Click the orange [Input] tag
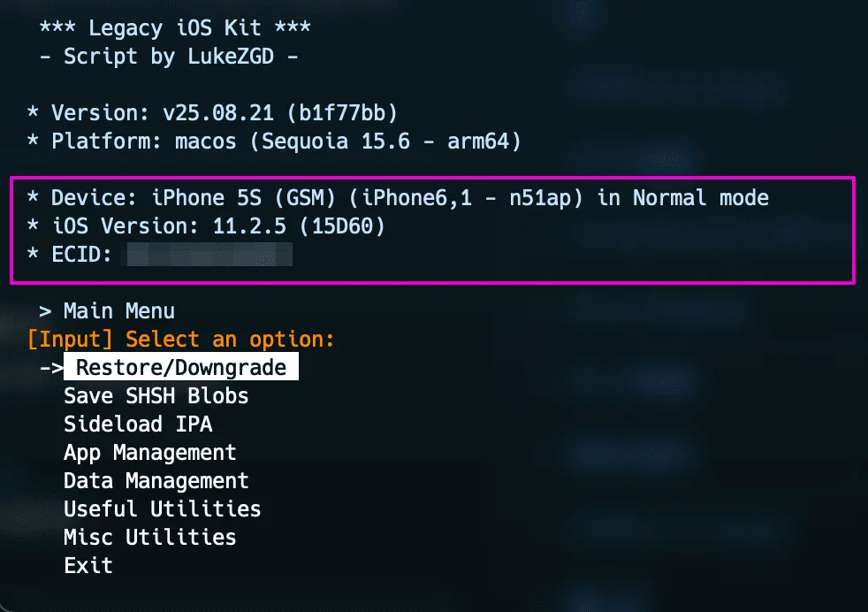This screenshot has height=612, width=868. point(71,340)
